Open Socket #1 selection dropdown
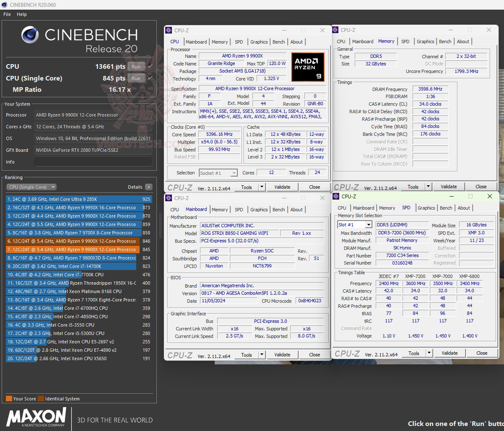Image resolution: width=504 pixels, height=431 pixels. (x=218, y=173)
